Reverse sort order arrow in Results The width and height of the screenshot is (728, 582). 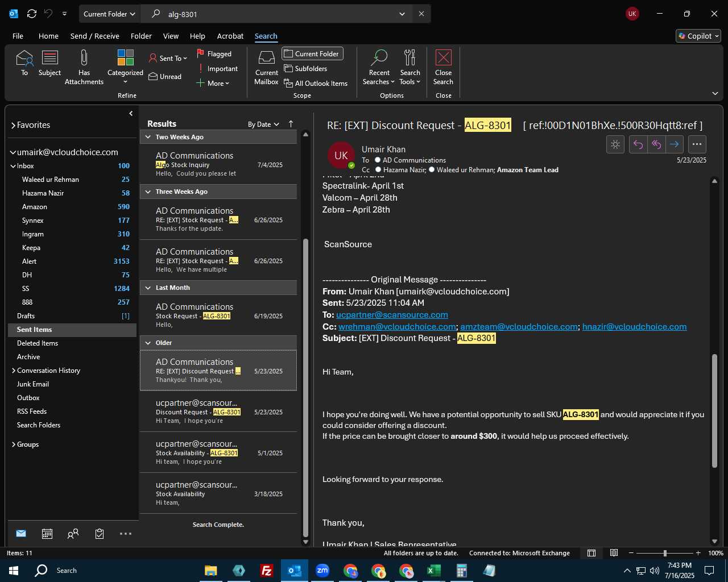tap(291, 124)
